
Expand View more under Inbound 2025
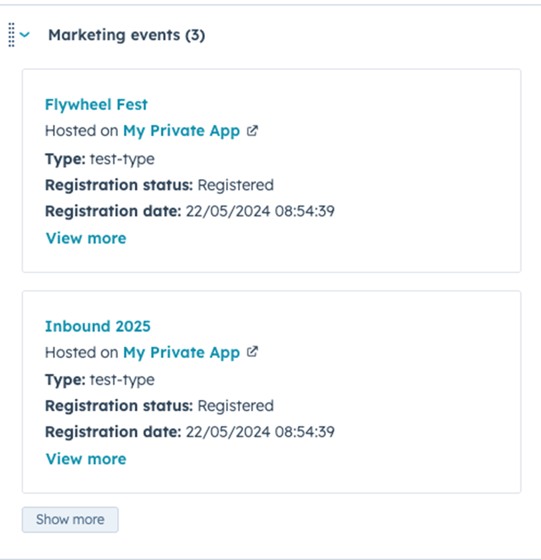(86, 459)
